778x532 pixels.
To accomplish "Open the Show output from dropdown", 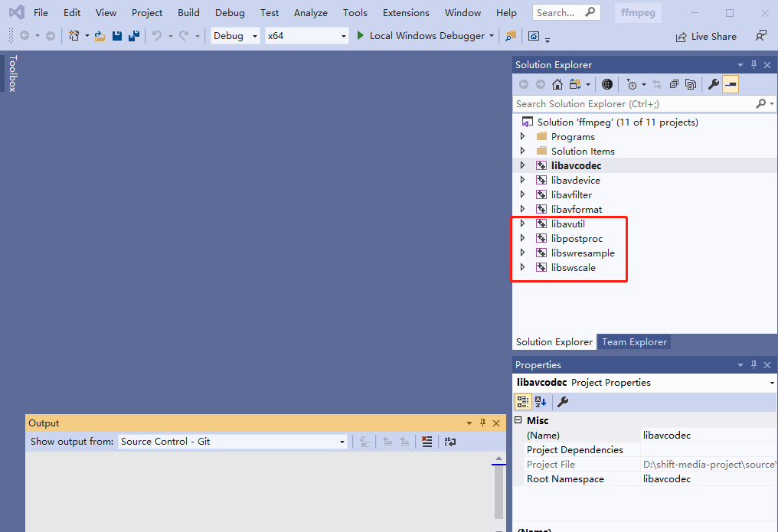I will (x=234, y=442).
